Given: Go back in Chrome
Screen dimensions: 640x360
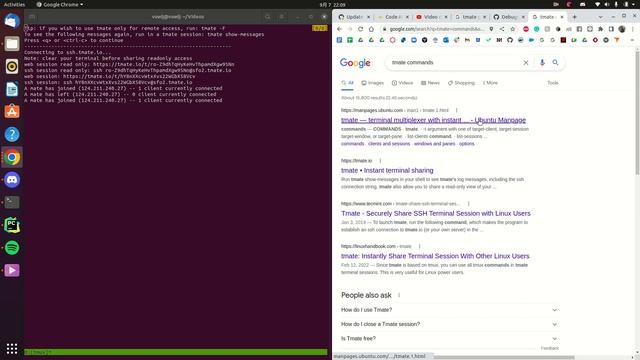Looking at the screenshot, I should [340, 29].
